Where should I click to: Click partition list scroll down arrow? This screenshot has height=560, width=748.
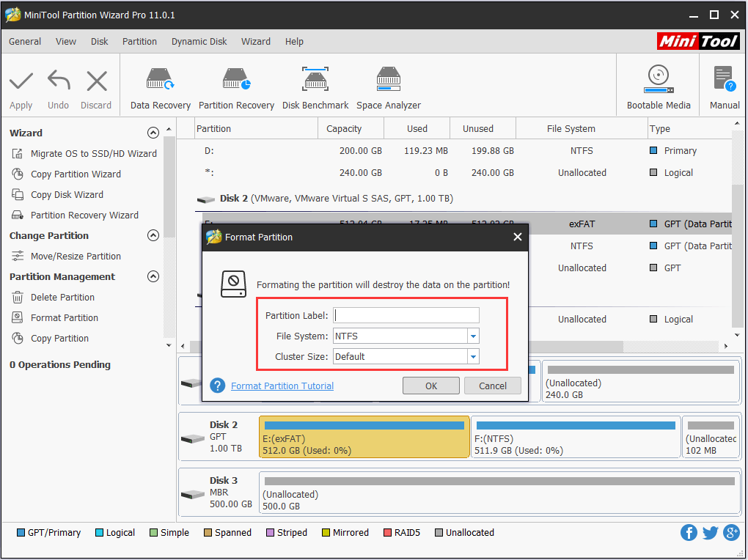[x=737, y=335]
